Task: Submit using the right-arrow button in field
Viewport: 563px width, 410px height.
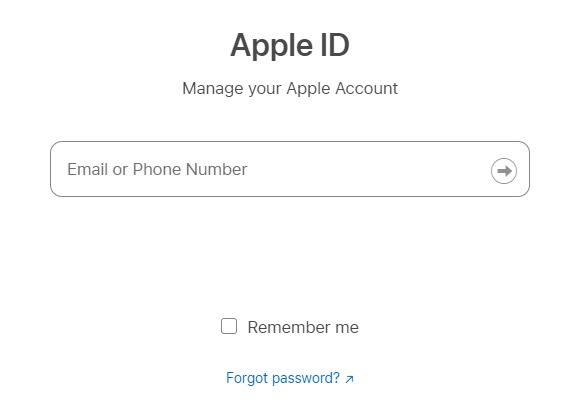Action: [504, 171]
